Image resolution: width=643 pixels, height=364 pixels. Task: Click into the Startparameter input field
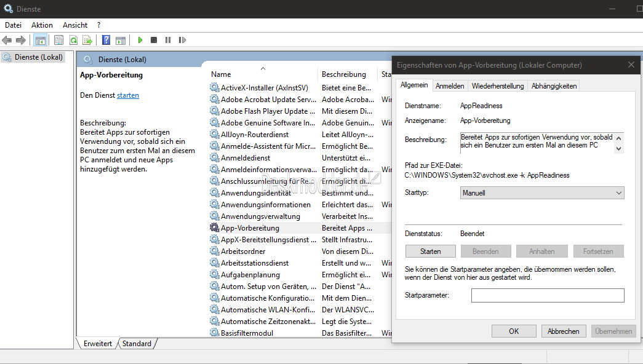point(548,296)
